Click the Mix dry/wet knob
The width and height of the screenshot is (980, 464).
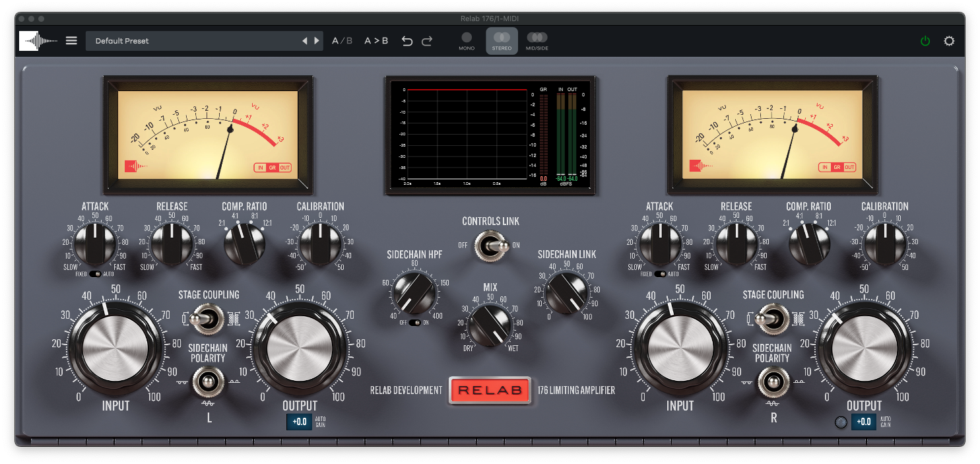tap(490, 325)
